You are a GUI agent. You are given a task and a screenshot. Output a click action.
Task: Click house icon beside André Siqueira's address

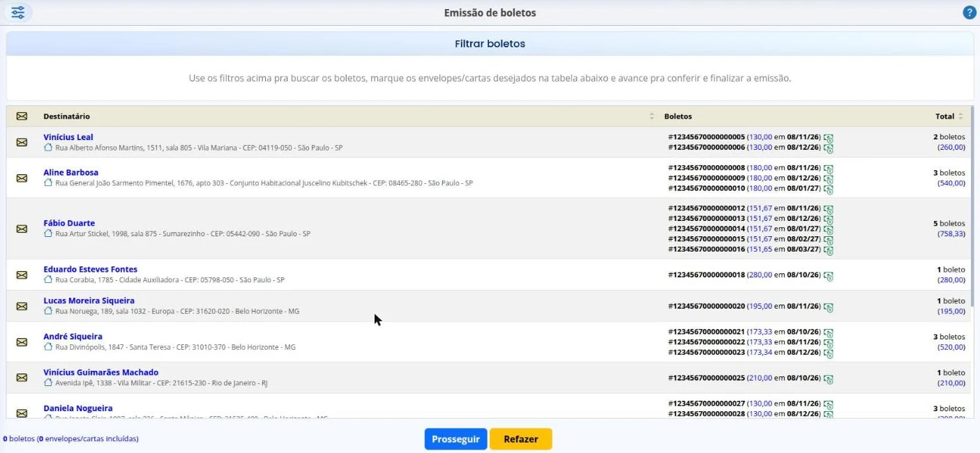coord(48,346)
